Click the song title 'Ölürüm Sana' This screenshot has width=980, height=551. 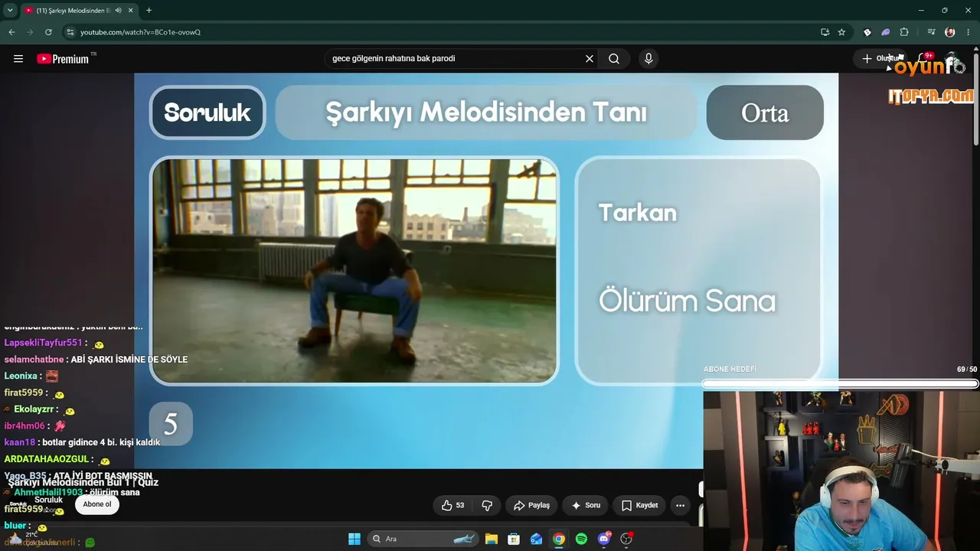coord(688,301)
